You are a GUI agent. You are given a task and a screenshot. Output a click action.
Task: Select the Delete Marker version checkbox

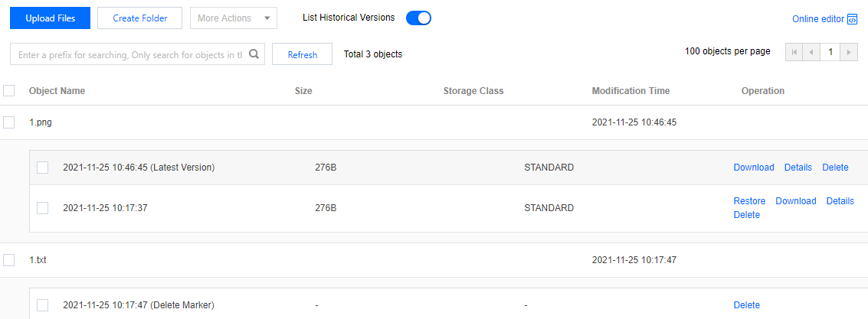coord(43,304)
